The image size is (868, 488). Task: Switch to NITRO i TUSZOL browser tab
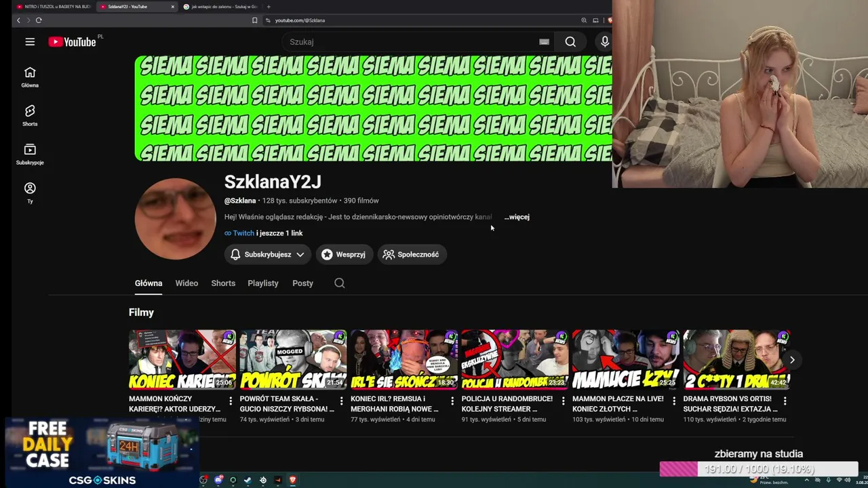(53, 7)
